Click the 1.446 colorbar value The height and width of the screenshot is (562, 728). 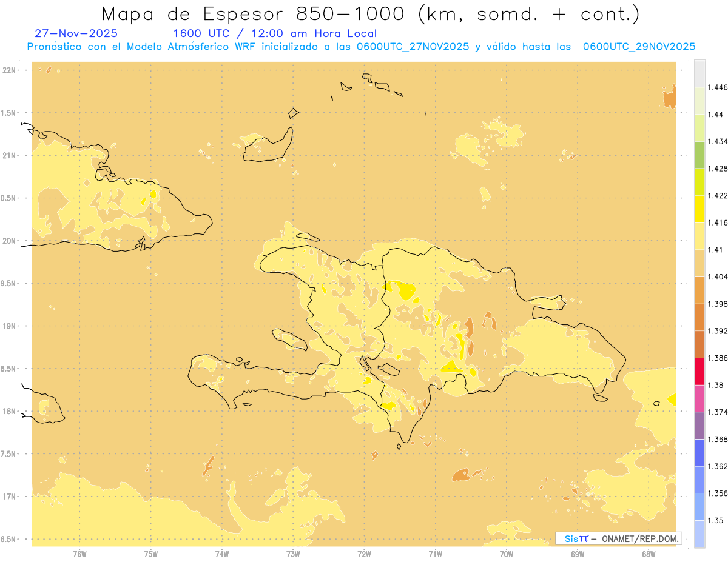pyautogui.click(x=717, y=87)
